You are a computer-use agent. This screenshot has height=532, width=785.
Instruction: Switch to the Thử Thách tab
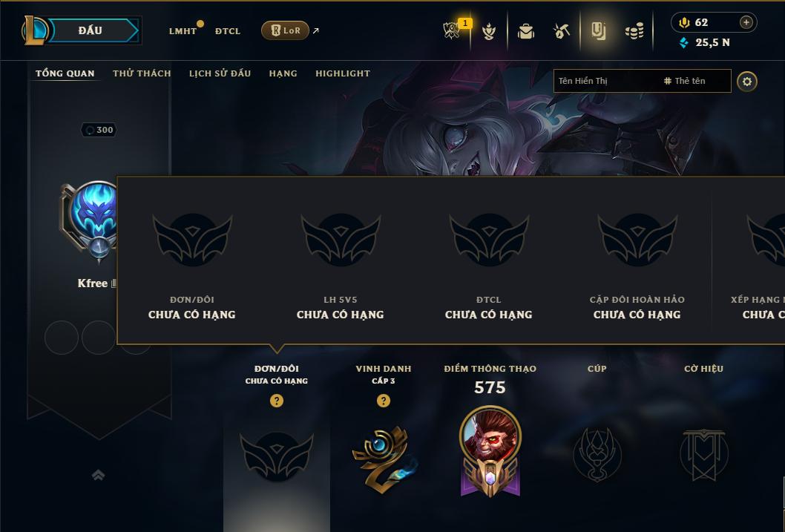(x=142, y=73)
